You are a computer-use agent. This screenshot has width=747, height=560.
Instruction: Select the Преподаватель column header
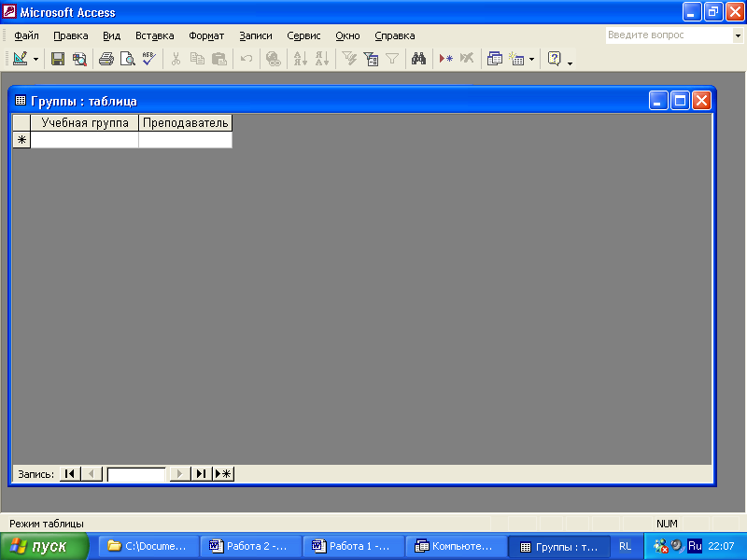[185, 123]
